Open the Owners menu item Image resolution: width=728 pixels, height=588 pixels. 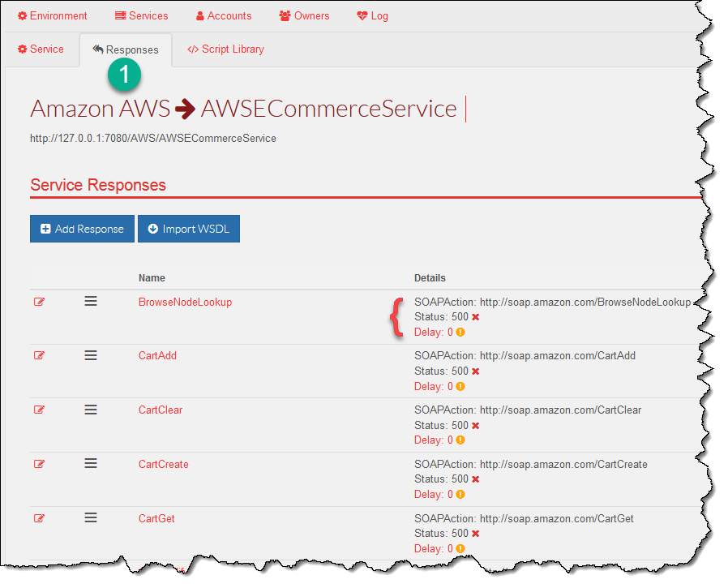(304, 15)
